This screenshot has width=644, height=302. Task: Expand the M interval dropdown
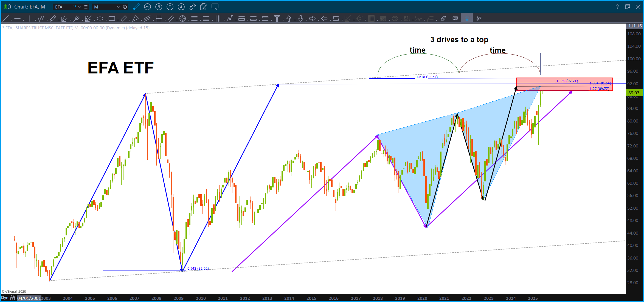[x=119, y=7]
